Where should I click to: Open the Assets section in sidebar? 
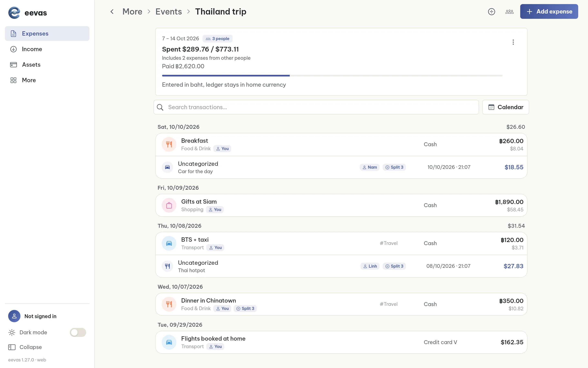tap(47, 65)
